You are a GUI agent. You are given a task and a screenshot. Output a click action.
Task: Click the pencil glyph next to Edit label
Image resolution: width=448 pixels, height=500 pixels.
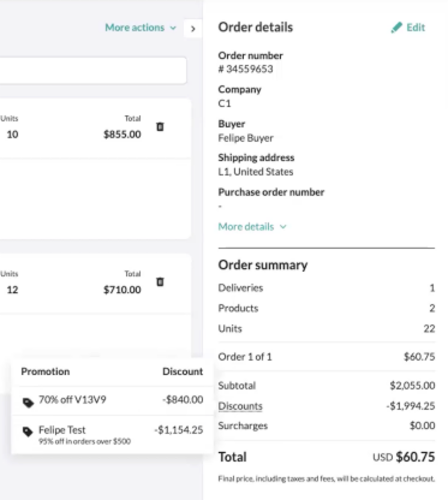(x=396, y=27)
